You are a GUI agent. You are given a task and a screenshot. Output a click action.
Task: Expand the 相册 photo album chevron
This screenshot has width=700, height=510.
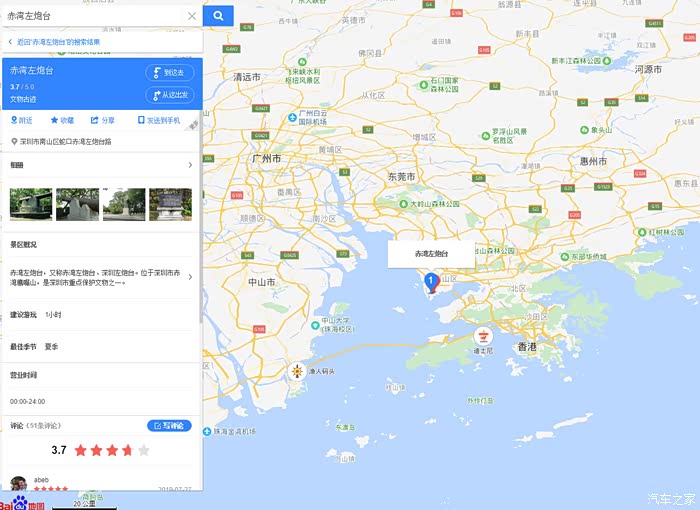pyautogui.click(x=190, y=165)
